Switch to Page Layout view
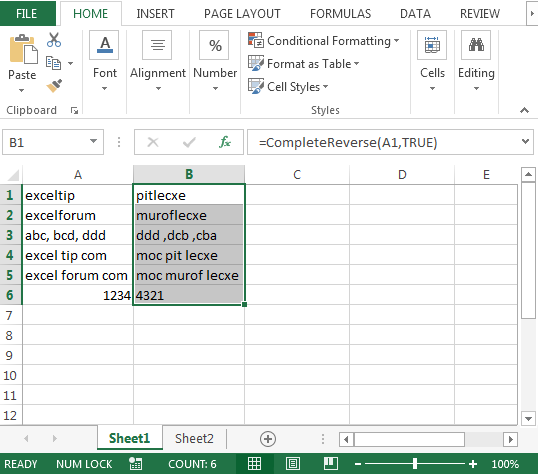 click(x=293, y=464)
